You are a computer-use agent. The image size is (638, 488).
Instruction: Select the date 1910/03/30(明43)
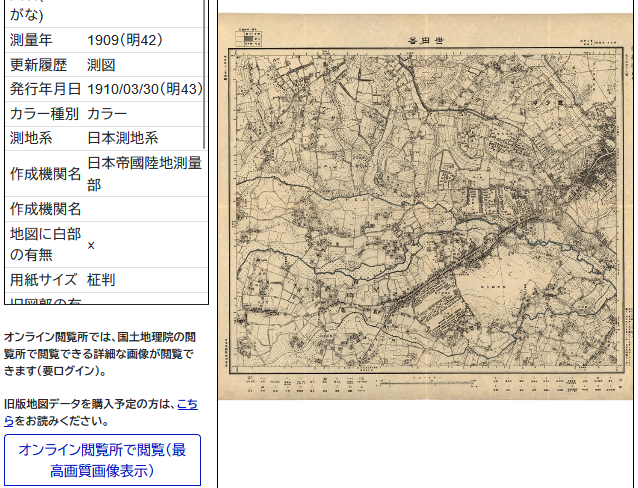[145, 89]
